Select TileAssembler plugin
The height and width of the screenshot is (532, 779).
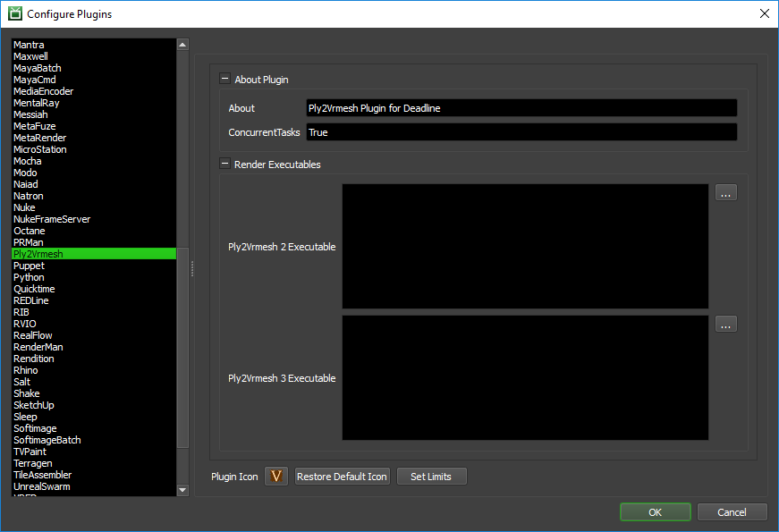[x=94, y=475]
